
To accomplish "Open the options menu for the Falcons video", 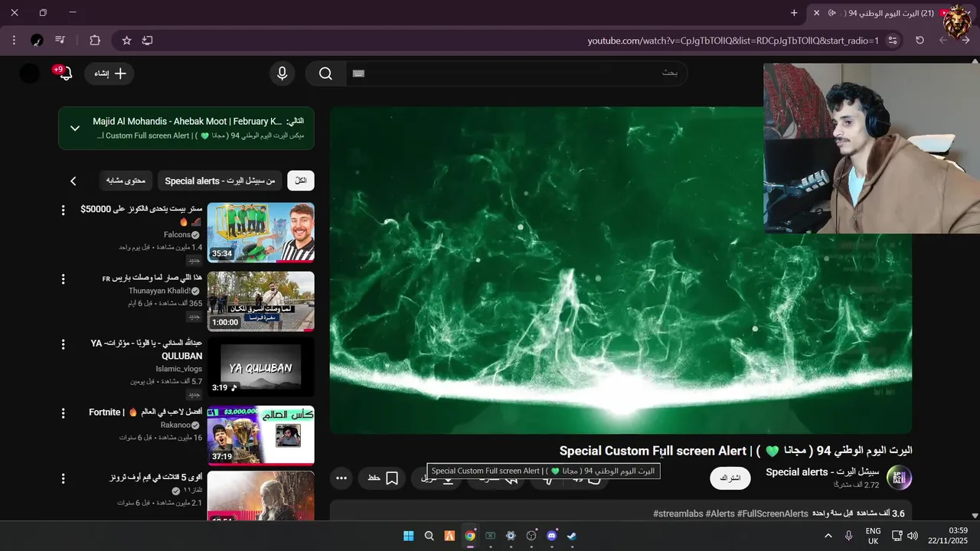I will click(64, 210).
